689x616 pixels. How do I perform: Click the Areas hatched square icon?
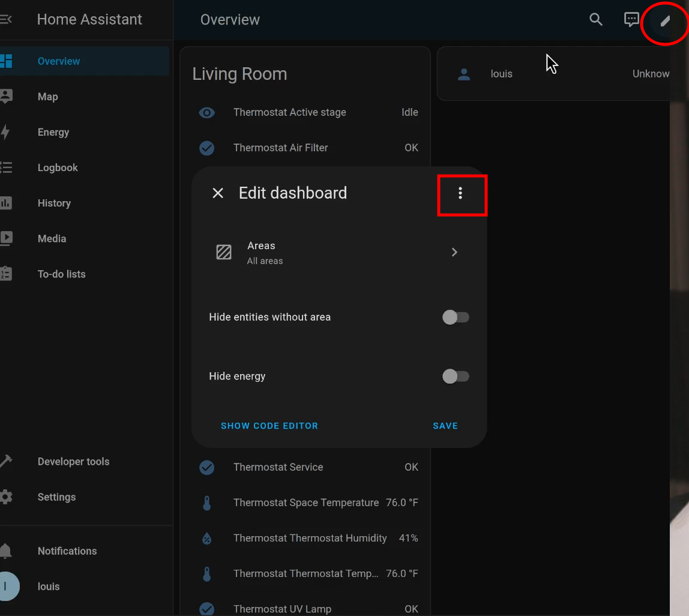tap(224, 252)
